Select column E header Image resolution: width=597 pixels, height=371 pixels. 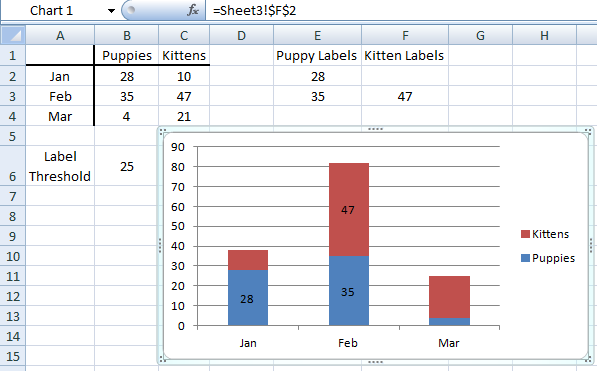coord(317,35)
